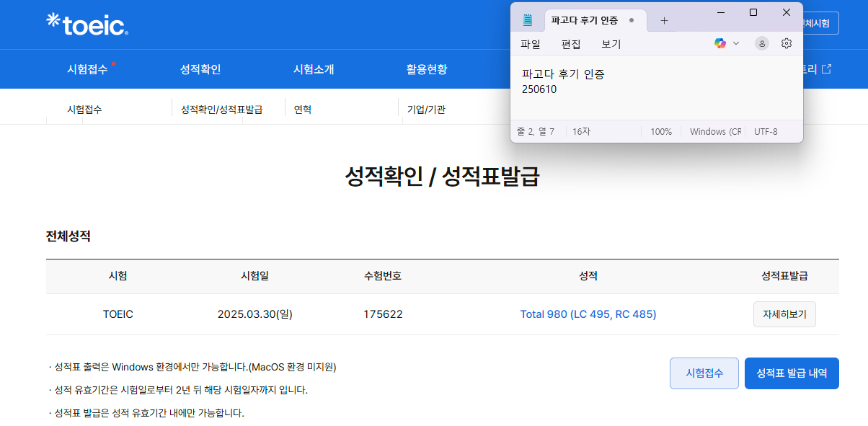Open the 시험소개 main navigation menu
This screenshot has width=868, height=426.
[x=314, y=69]
